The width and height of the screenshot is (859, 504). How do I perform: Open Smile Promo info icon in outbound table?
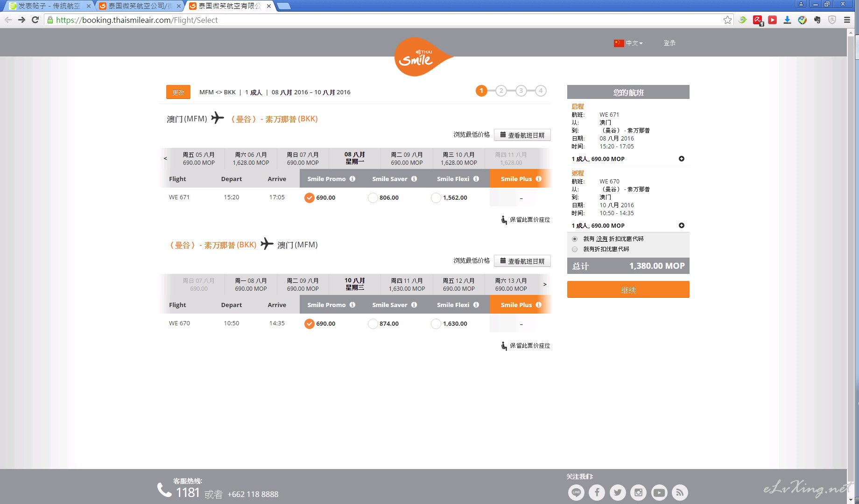point(352,179)
